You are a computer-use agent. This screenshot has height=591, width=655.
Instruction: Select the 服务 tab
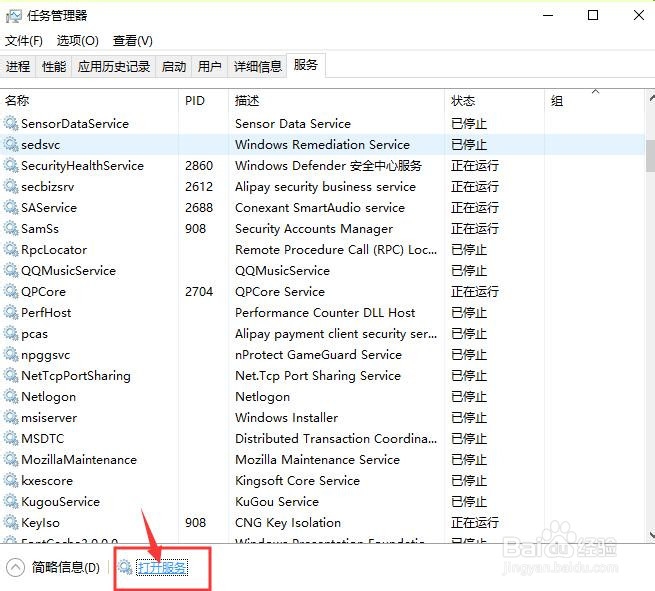[306, 65]
